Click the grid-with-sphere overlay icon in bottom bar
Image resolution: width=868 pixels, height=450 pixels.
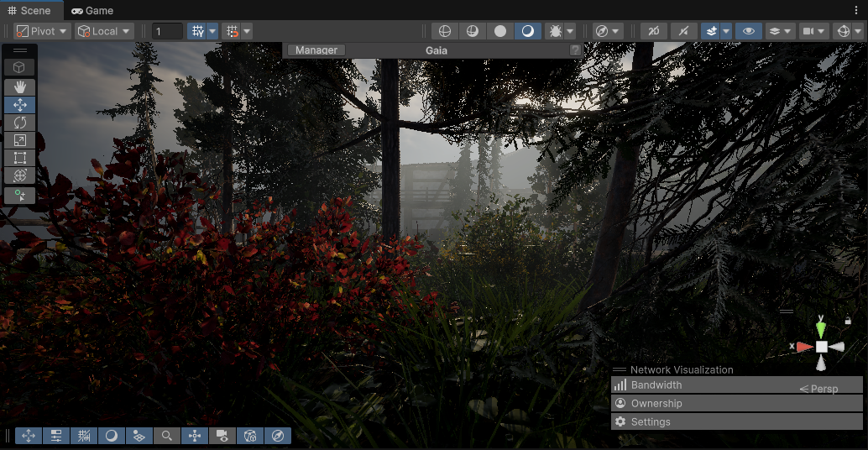click(139, 436)
